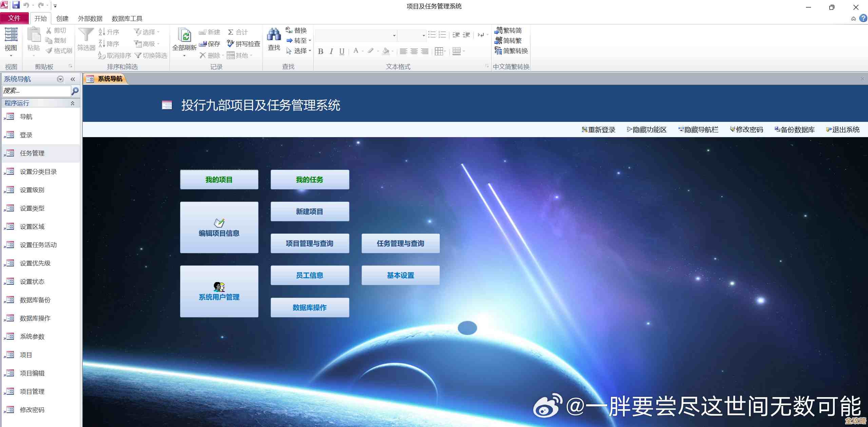Image resolution: width=868 pixels, height=427 pixels.
Task: Open the font color (字体颜色) swatch
Action: [x=355, y=51]
